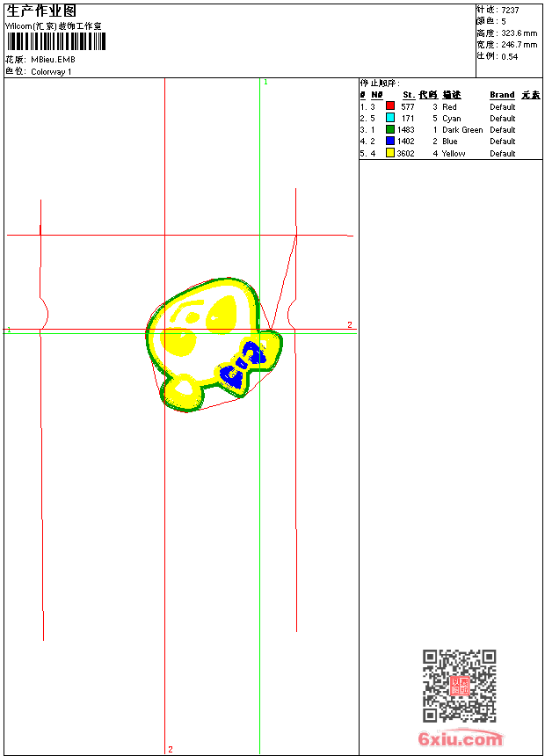545x756 pixels.
Task: Select the barcode under the studio name
Action: tap(56, 41)
